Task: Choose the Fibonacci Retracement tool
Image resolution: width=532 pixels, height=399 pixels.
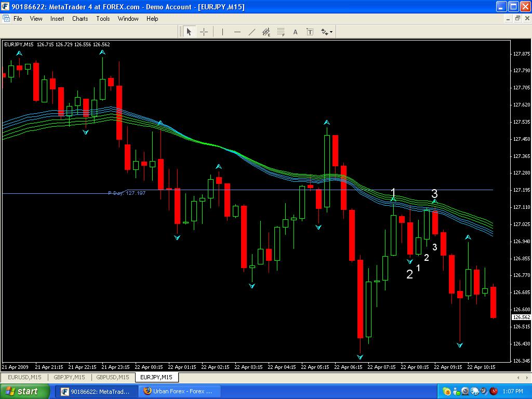Action: [281, 32]
